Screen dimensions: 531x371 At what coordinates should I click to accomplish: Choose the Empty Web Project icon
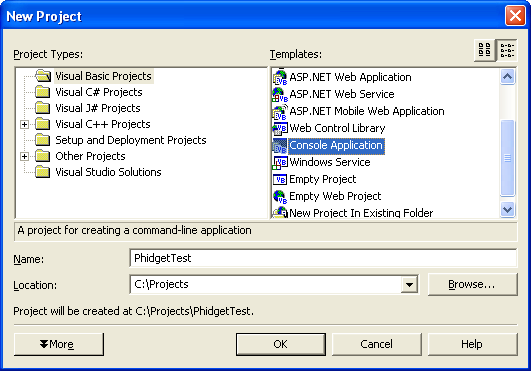point(280,197)
